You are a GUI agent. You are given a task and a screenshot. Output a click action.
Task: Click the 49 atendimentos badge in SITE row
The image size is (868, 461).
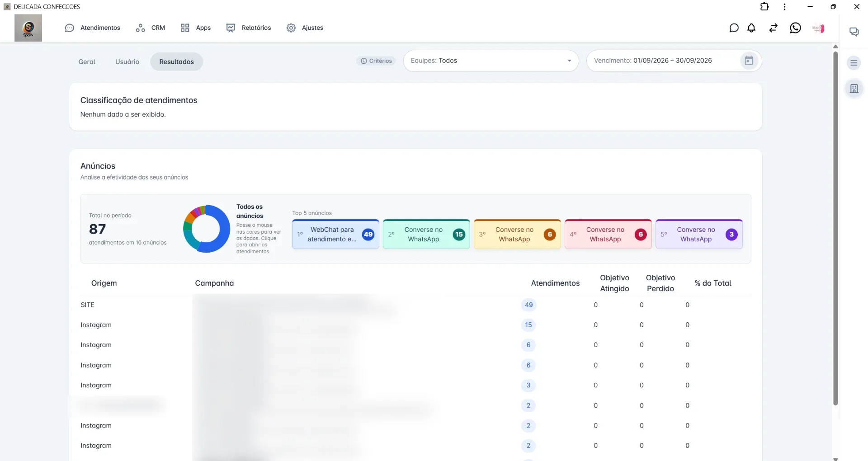[528, 305]
